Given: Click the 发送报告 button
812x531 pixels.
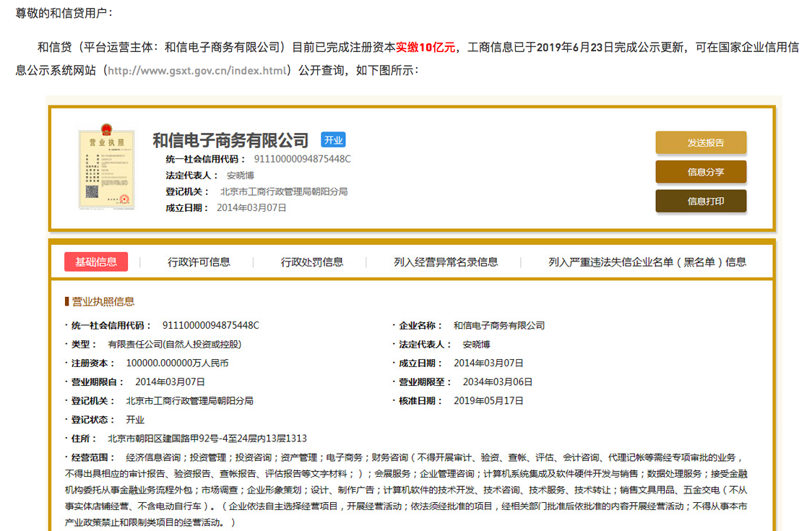Looking at the screenshot, I should pyautogui.click(x=701, y=142).
